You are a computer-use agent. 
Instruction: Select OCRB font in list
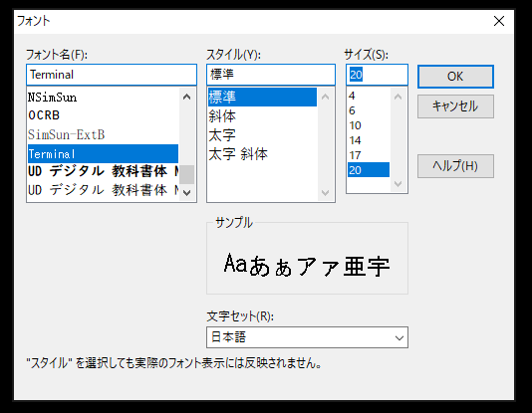point(103,115)
